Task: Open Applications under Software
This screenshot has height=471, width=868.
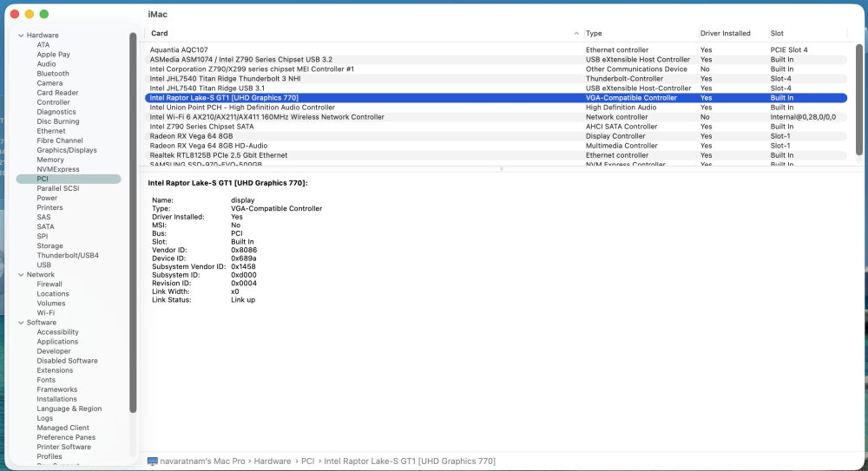Action: pos(57,342)
